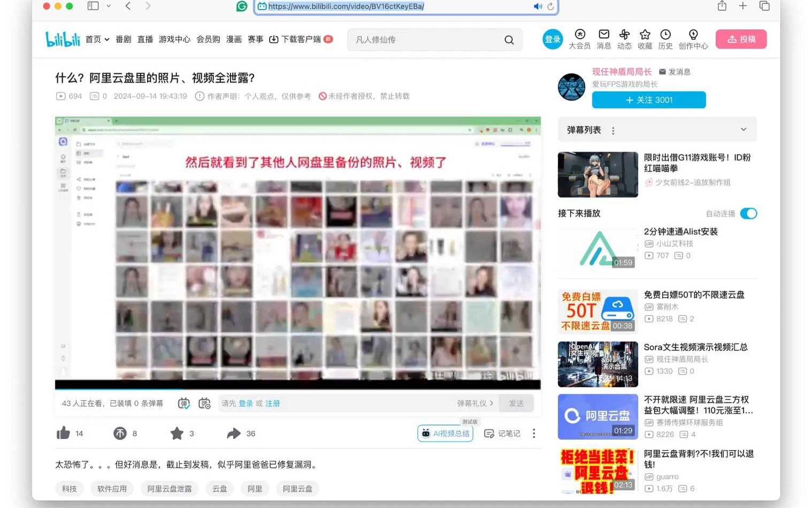812x508 pixels.
Task: Expand the 弹幕列表 panel chevron
Action: (x=743, y=130)
